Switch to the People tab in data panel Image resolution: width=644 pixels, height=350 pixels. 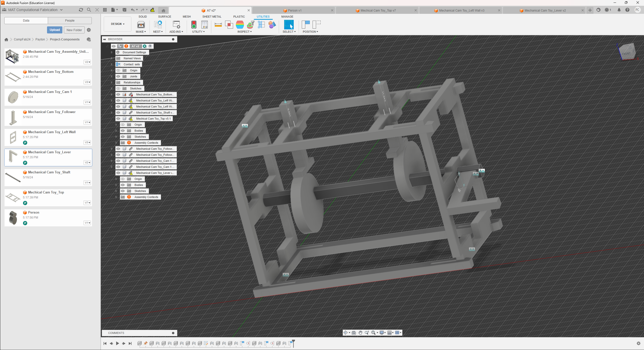click(70, 21)
